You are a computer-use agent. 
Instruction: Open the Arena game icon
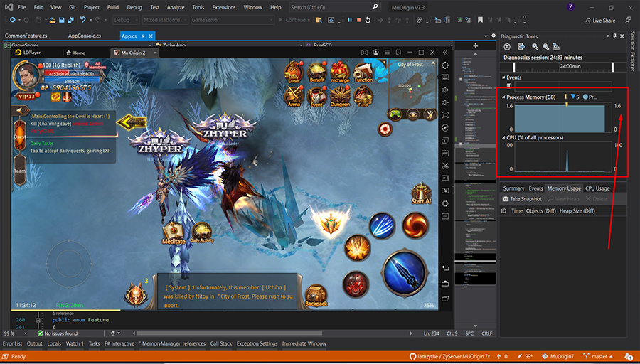click(293, 95)
